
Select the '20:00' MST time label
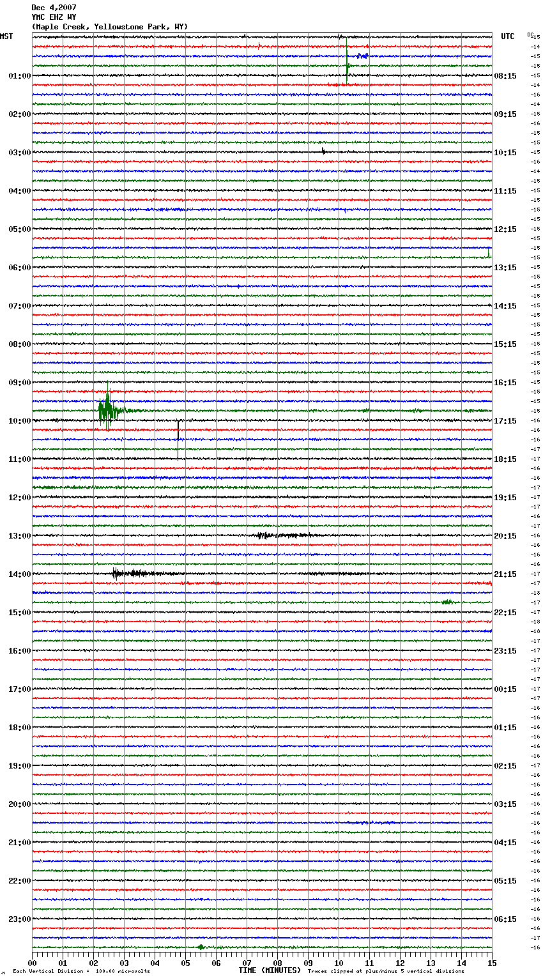[20, 804]
